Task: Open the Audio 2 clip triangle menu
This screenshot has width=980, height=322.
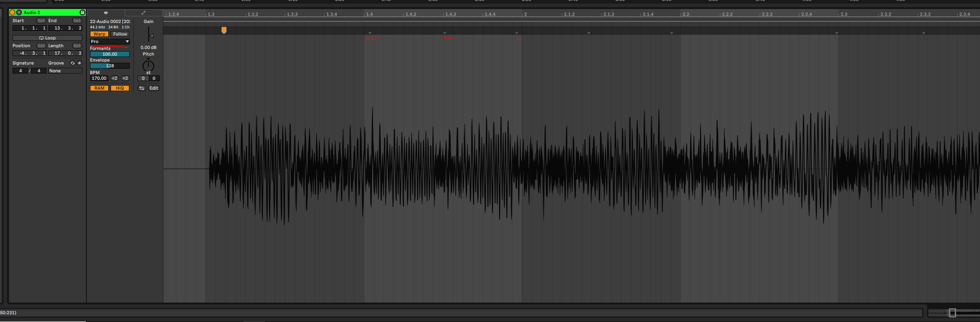Action: click(19, 13)
